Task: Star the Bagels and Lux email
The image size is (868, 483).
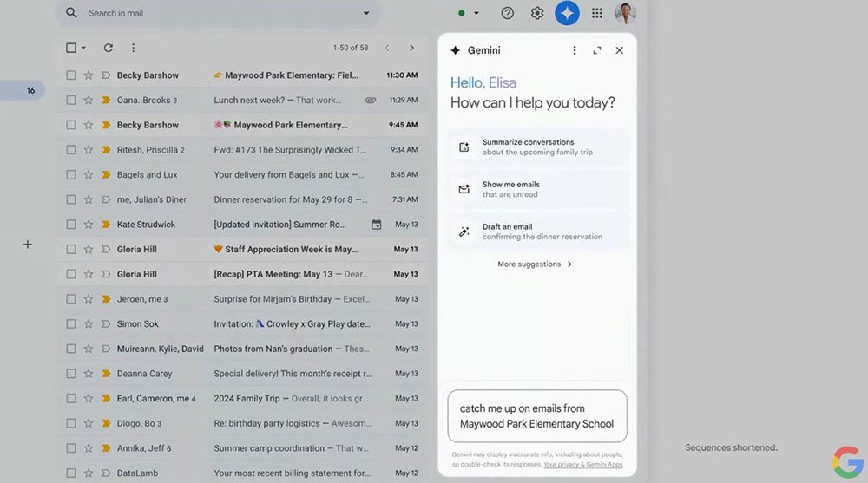Action: coord(89,175)
